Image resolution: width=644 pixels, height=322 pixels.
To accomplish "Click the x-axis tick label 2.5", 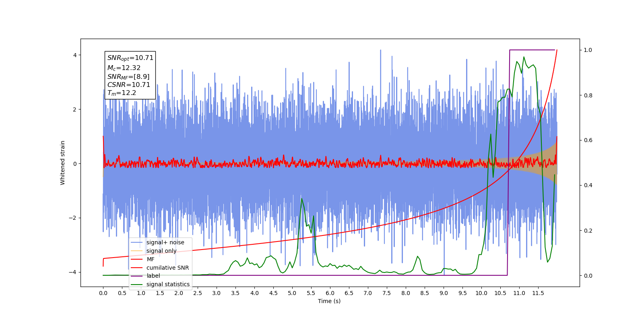I will (x=198, y=293).
